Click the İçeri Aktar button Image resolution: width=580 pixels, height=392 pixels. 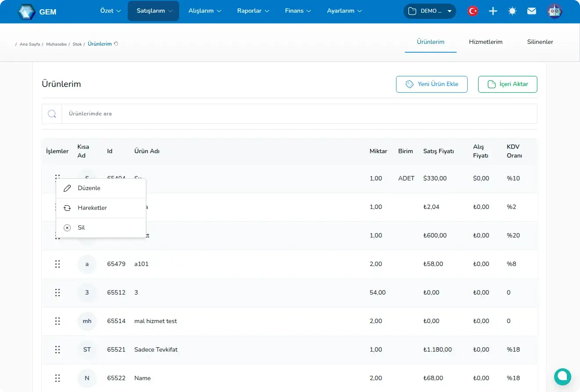click(x=508, y=84)
